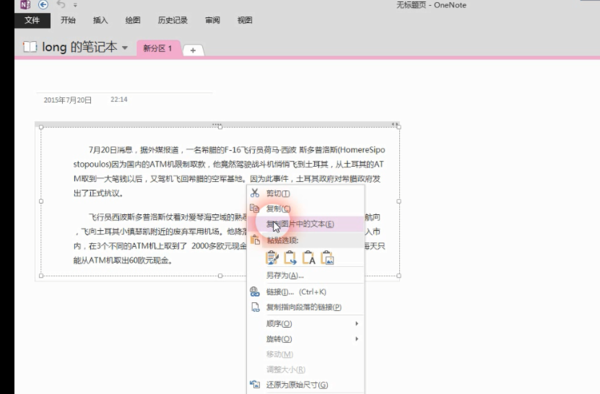Click the image's top-center resize handle
Image resolution: width=600 pixels, height=394 pixels.
[x=220, y=127]
